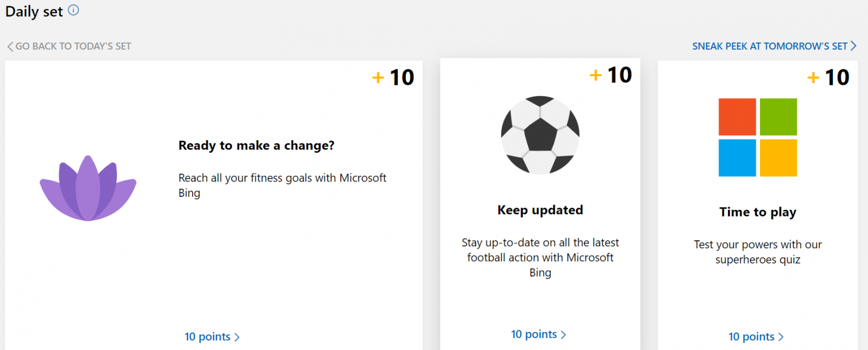Image resolution: width=868 pixels, height=350 pixels.
Task: Open the 10 points link on Time to play card
Action: click(752, 336)
